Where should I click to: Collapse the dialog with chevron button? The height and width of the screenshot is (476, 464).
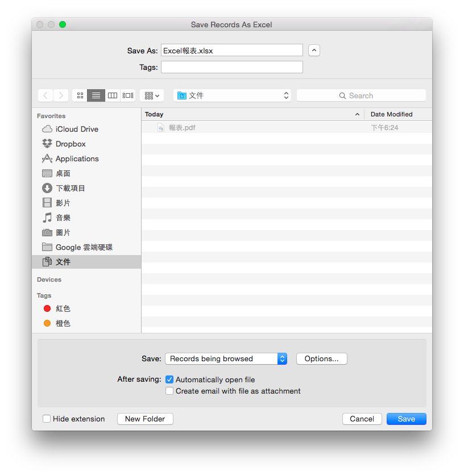tap(314, 51)
